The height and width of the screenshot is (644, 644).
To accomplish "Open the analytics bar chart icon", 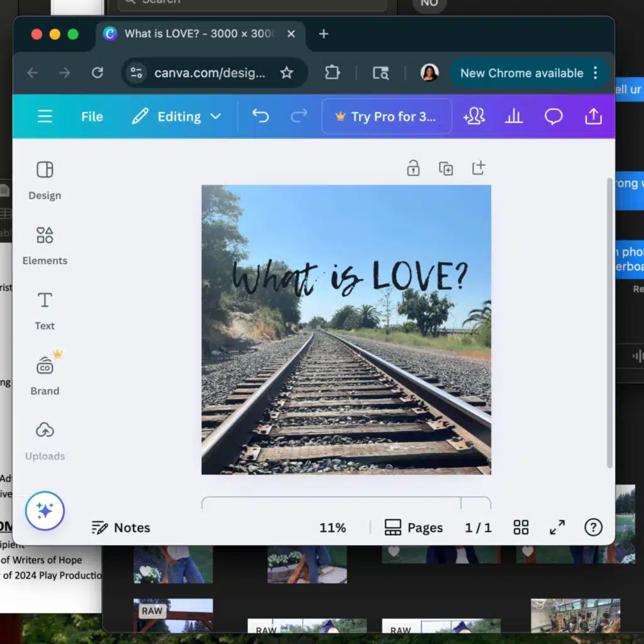I will pos(514,116).
